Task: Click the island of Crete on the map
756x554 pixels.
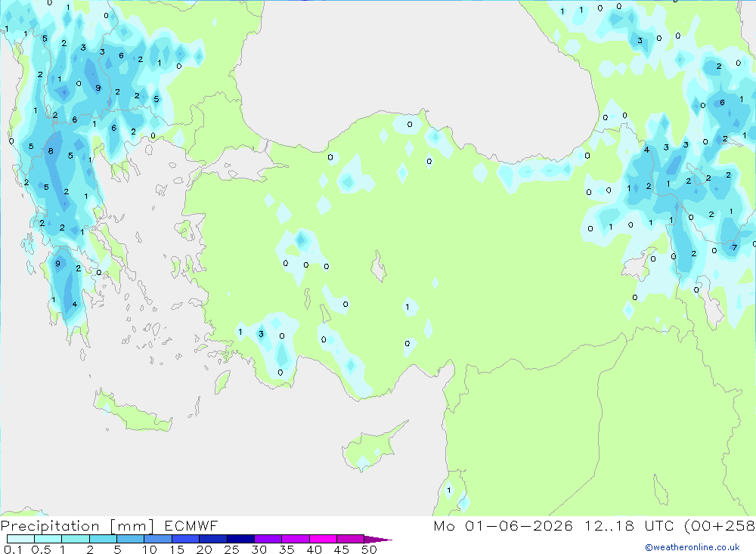Action: [132, 413]
